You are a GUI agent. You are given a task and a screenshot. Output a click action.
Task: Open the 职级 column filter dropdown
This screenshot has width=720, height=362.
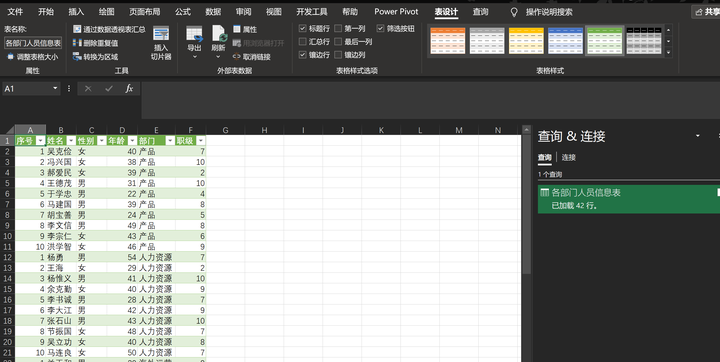pos(201,141)
